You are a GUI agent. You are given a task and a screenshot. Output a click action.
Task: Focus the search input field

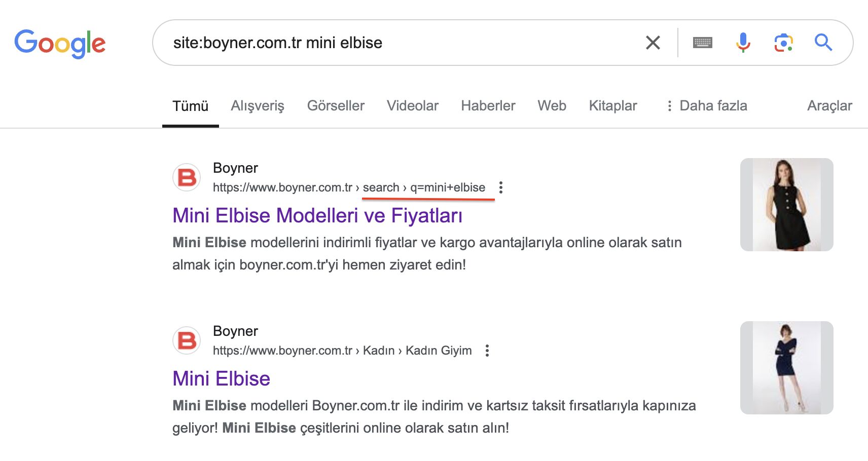pos(395,43)
